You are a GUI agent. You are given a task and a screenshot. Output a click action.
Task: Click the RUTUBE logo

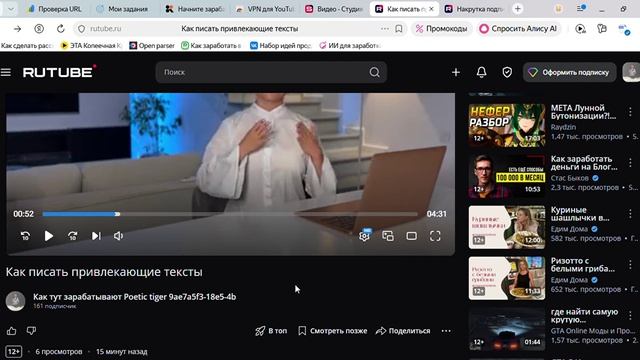coord(60,72)
